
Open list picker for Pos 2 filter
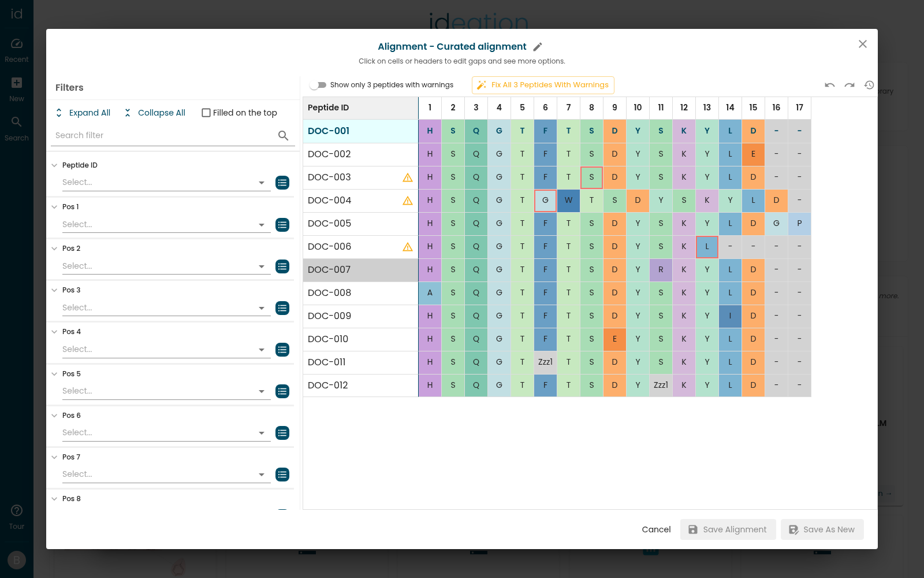pyautogui.click(x=282, y=266)
